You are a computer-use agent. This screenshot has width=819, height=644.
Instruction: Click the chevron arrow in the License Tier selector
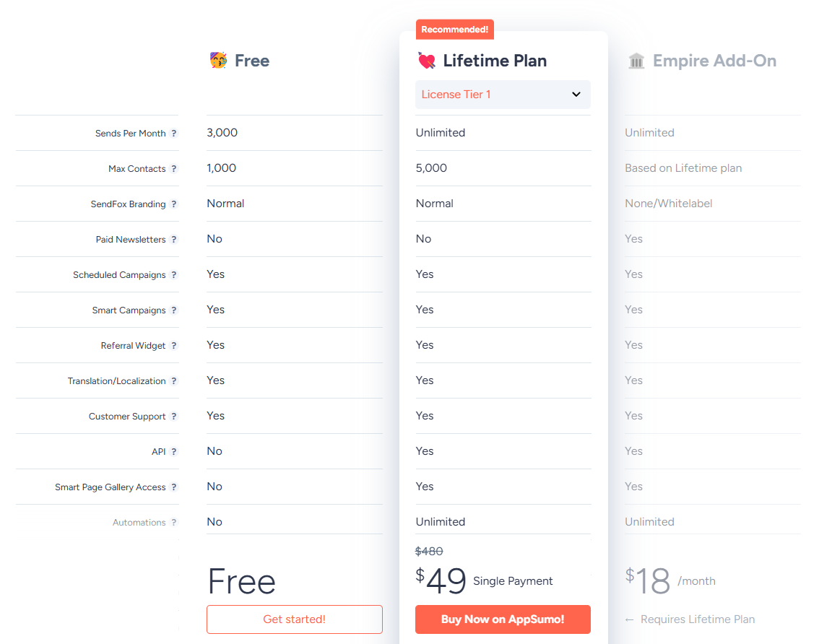click(x=576, y=95)
